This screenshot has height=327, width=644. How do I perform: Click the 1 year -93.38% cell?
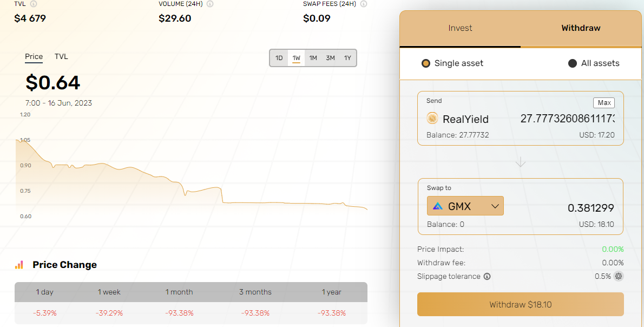[x=331, y=313]
